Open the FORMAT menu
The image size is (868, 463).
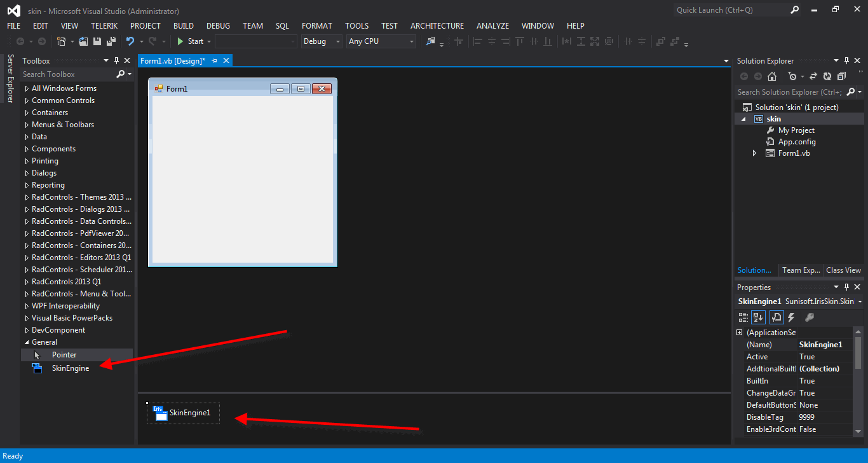pos(317,26)
